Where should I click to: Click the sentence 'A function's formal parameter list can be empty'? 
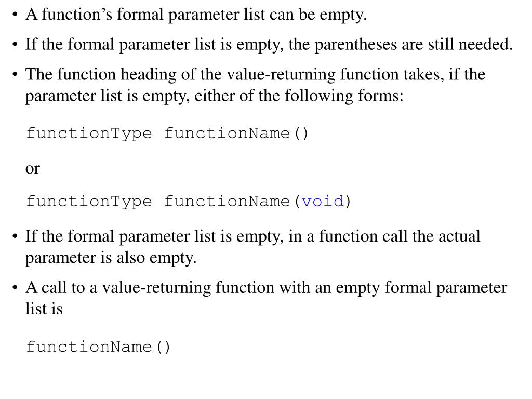(196, 15)
